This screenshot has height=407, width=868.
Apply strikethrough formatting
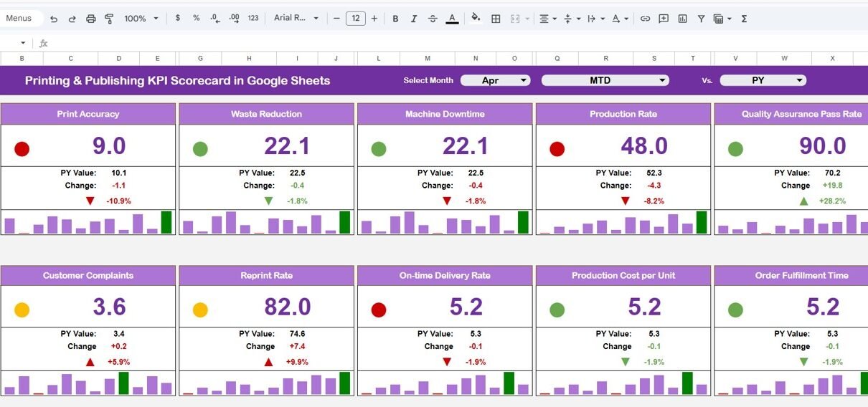433,19
